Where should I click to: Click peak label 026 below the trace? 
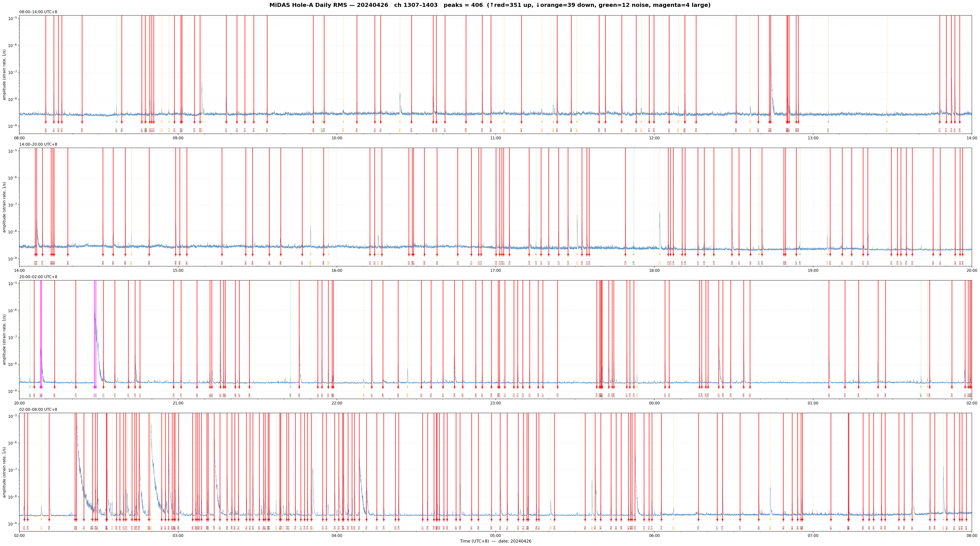[314, 130]
